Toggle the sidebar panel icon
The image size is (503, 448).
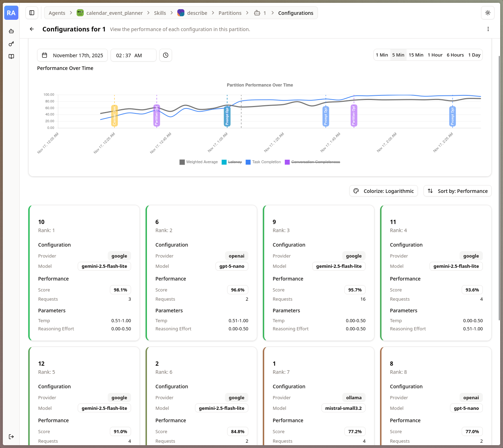(x=32, y=13)
